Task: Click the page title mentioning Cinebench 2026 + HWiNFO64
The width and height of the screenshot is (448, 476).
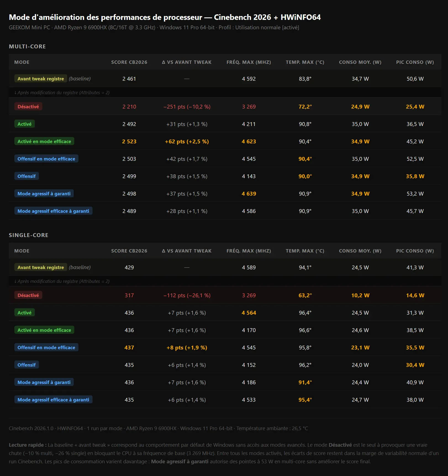Action: pos(165,17)
